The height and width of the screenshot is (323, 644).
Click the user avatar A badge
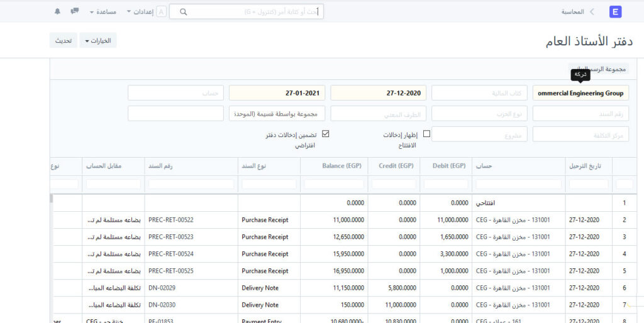click(x=162, y=12)
